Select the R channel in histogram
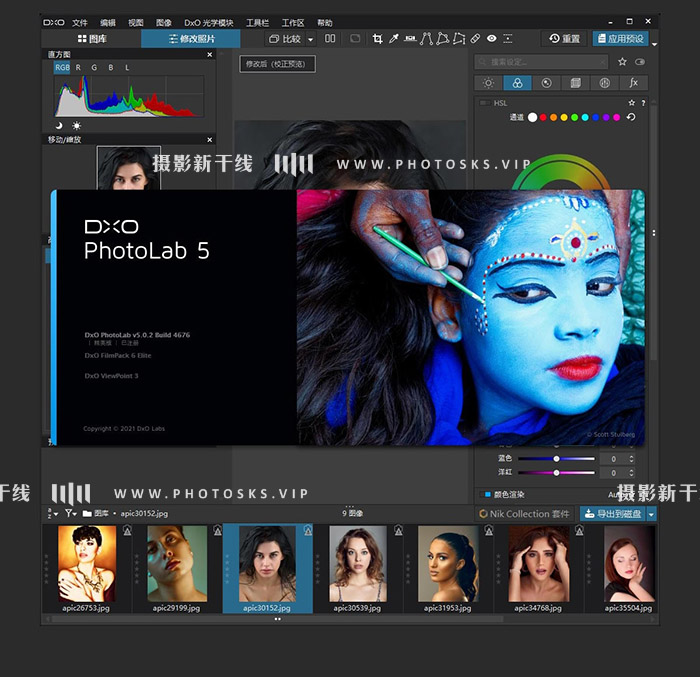700x677 pixels. pyautogui.click(x=79, y=67)
